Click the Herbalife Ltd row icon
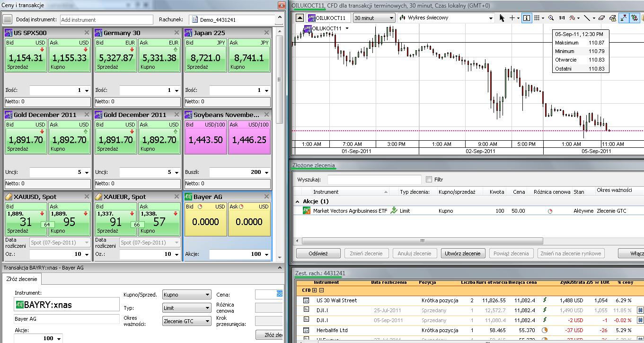The height and width of the screenshot is (343, 644). pyautogui.click(x=306, y=330)
